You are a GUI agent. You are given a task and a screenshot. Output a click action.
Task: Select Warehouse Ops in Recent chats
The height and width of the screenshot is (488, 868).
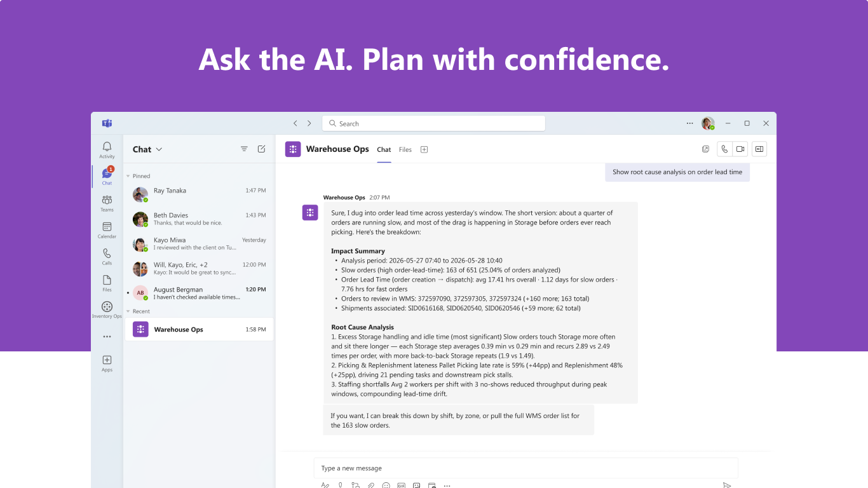(x=199, y=329)
